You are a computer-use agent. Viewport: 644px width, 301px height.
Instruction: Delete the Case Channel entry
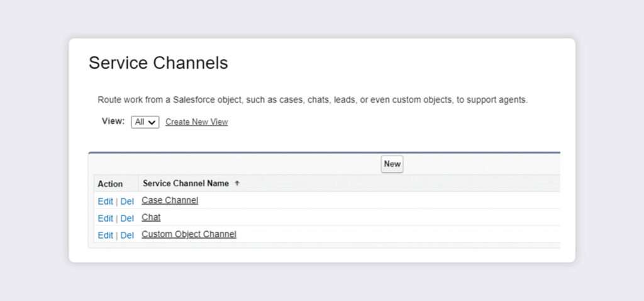127,202
